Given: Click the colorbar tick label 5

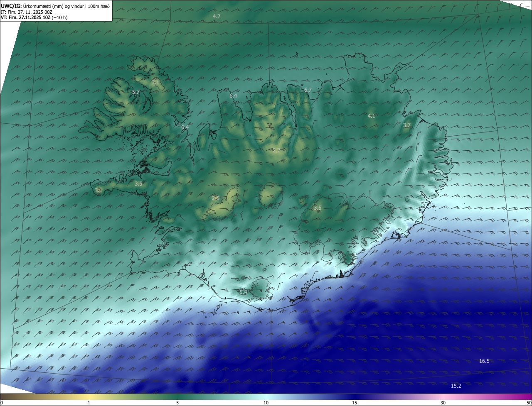Looking at the screenshot, I should (177, 403).
